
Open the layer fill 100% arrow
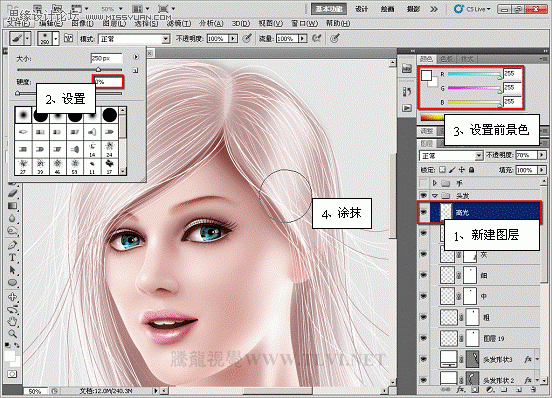(x=541, y=170)
